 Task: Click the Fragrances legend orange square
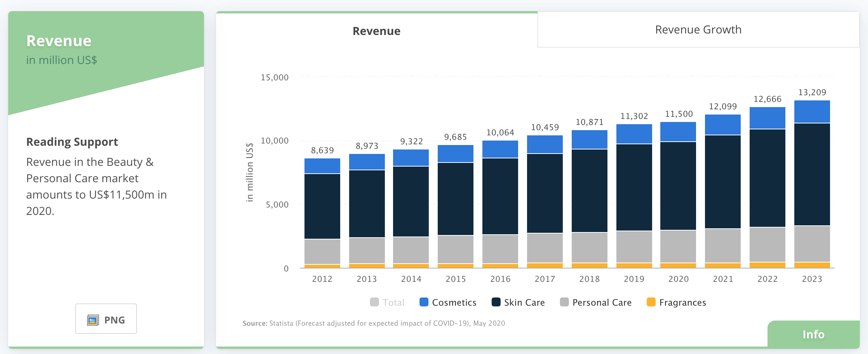click(651, 302)
